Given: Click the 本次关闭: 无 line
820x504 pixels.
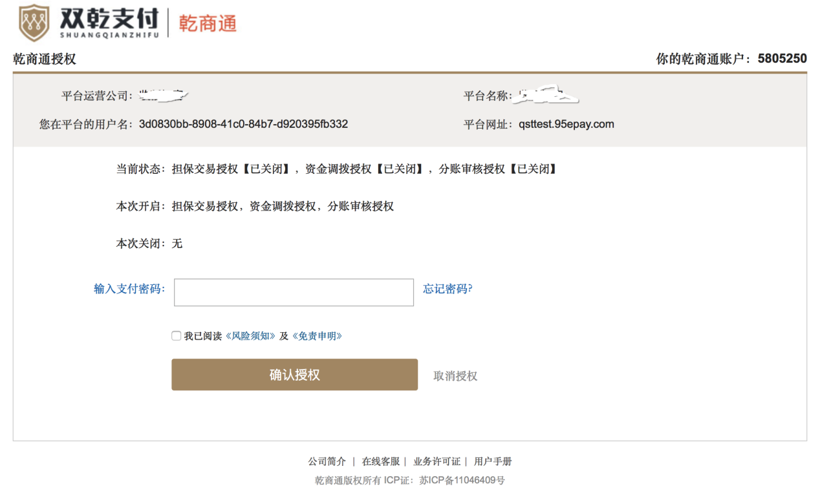Looking at the screenshot, I should pyautogui.click(x=149, y=244).
